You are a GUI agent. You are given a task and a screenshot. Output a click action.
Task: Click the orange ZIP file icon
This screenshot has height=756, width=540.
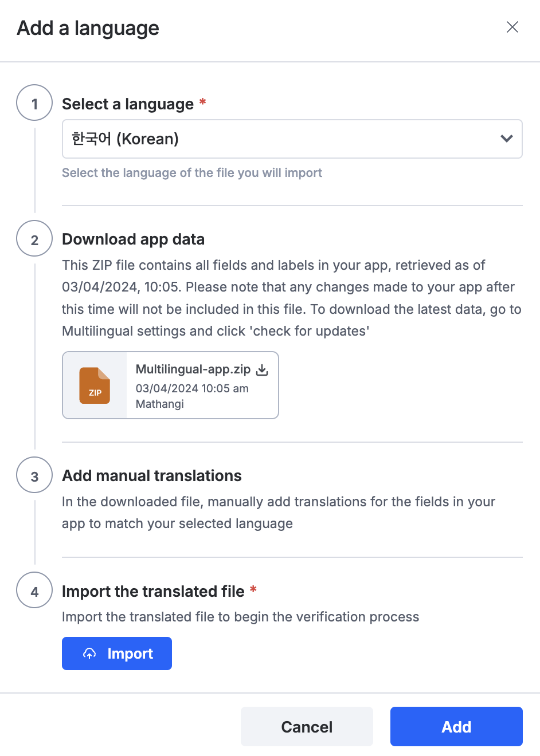click(95, 385)
